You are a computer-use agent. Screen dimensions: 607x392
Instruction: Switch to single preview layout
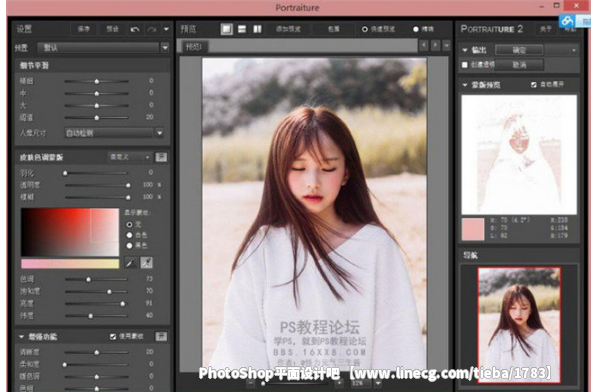tap(227, 29)
